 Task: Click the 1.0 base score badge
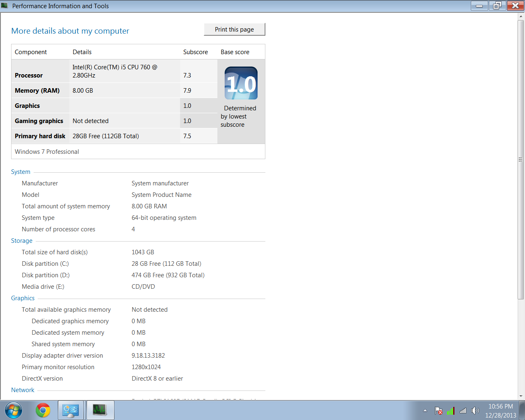point(241,83)
